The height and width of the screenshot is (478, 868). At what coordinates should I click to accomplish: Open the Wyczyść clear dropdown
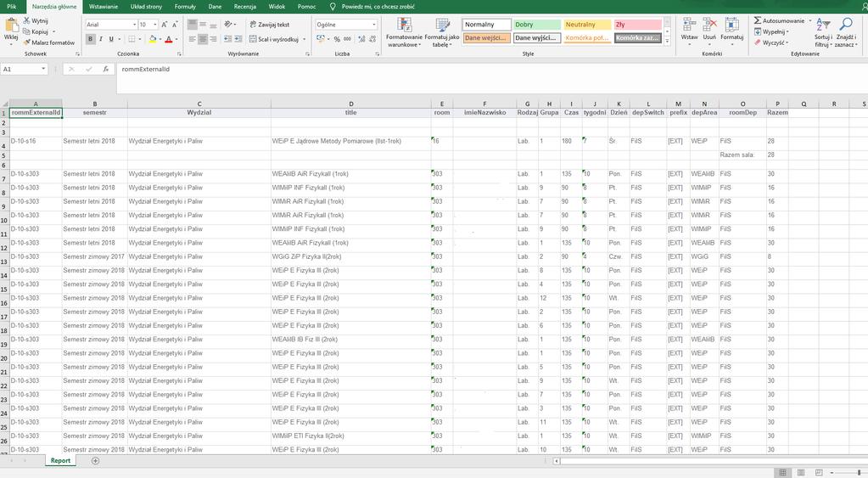point(771,42)
